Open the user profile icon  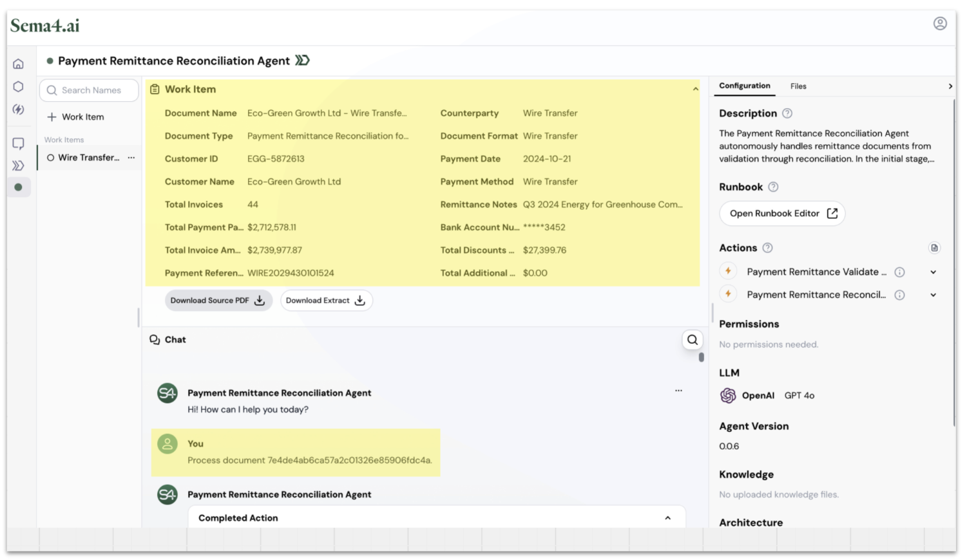click(940, 24)
